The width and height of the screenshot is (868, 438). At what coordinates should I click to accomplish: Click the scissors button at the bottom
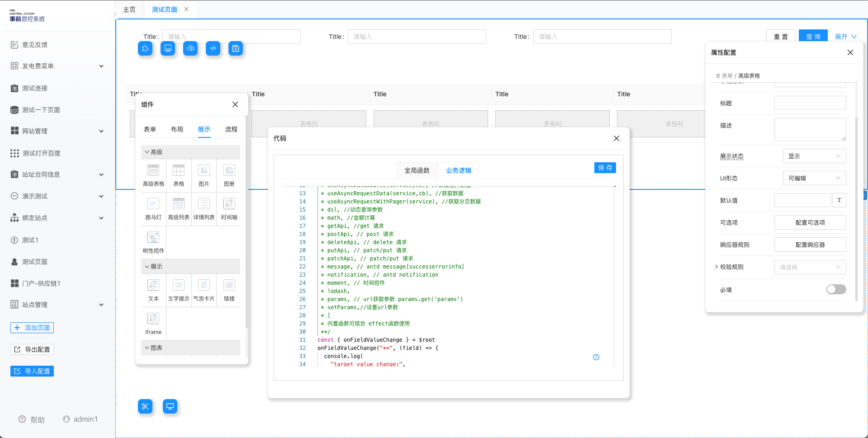pyautogui.click(x=145, y=406)
